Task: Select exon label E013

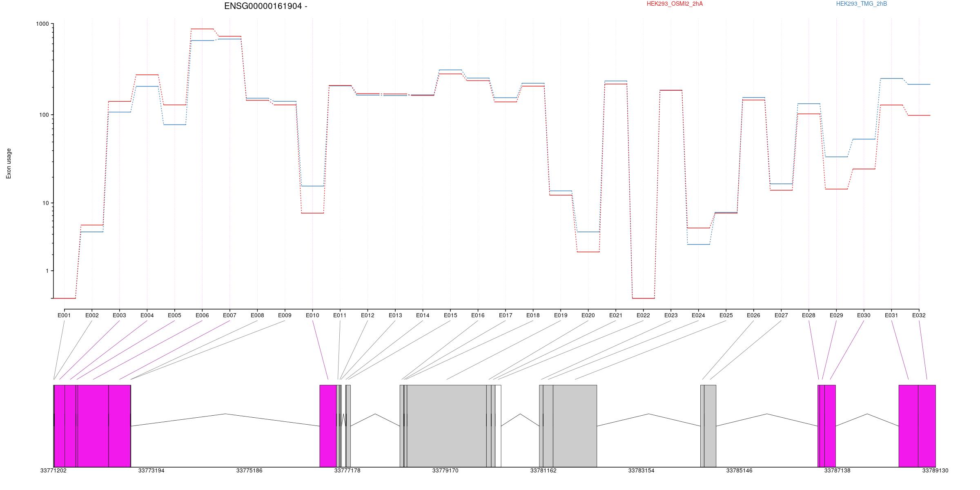Action: coord(395,315)
